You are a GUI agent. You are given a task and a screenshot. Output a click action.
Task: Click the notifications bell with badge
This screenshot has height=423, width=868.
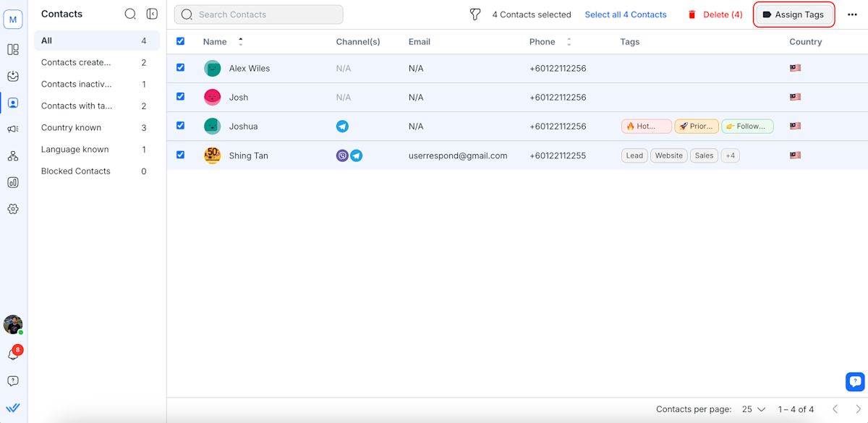(13, 354)
